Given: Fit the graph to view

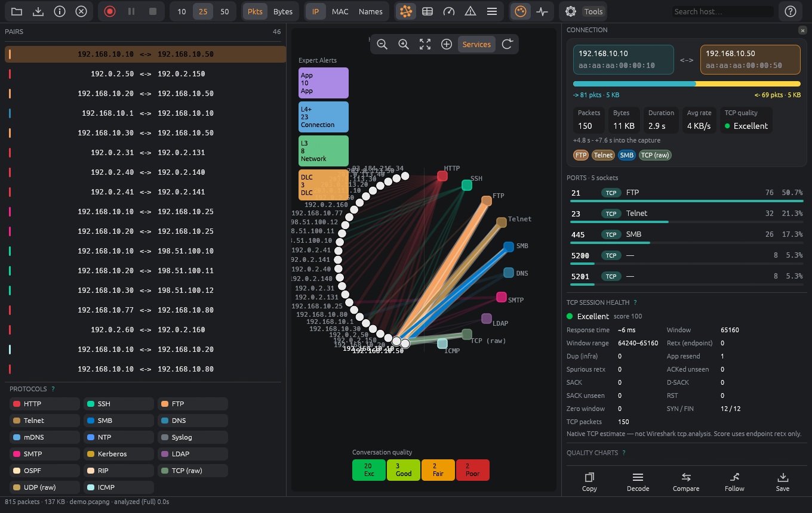Looking at the screenshot, I should point(425,44).
